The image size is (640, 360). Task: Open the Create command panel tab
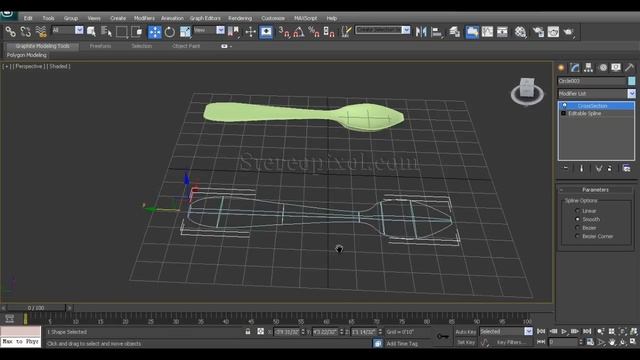pos(561,68)
